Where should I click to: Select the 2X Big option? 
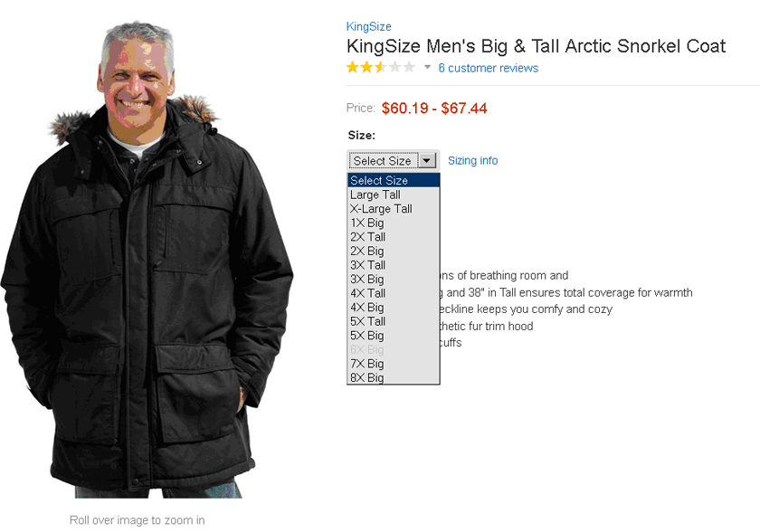367,252
